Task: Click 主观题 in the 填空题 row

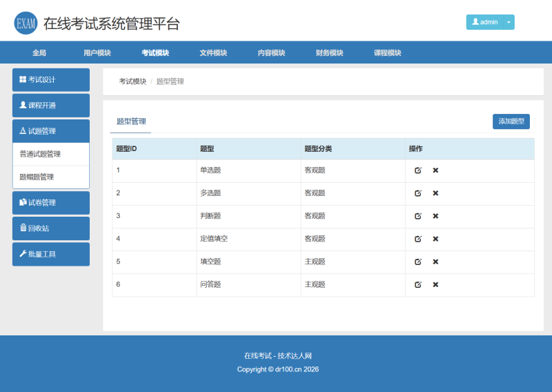Action: coord(315,262)
